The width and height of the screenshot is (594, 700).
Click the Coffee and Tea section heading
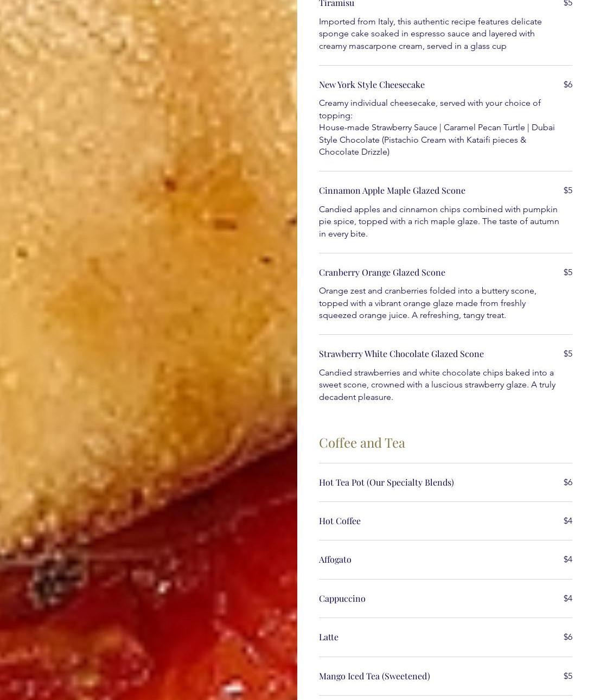coord(362,443)
